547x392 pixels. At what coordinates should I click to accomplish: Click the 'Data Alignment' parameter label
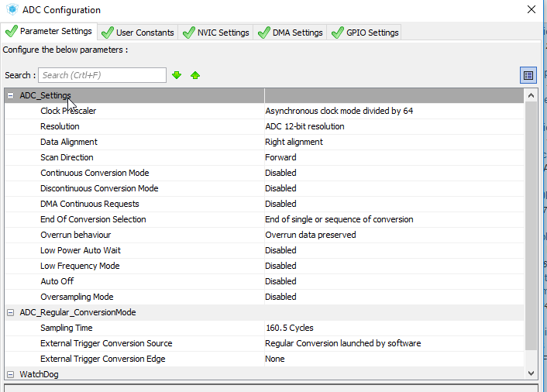click(x=69, y=142)
